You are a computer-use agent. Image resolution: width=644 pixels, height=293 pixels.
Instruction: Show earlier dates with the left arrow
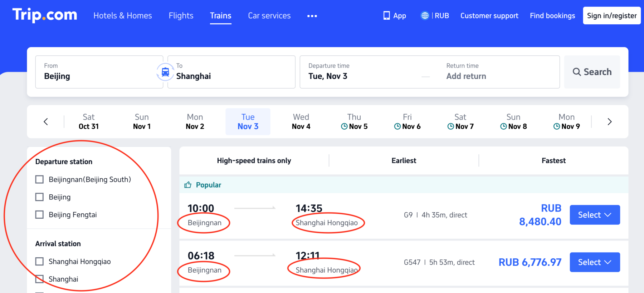pos(46,122)
